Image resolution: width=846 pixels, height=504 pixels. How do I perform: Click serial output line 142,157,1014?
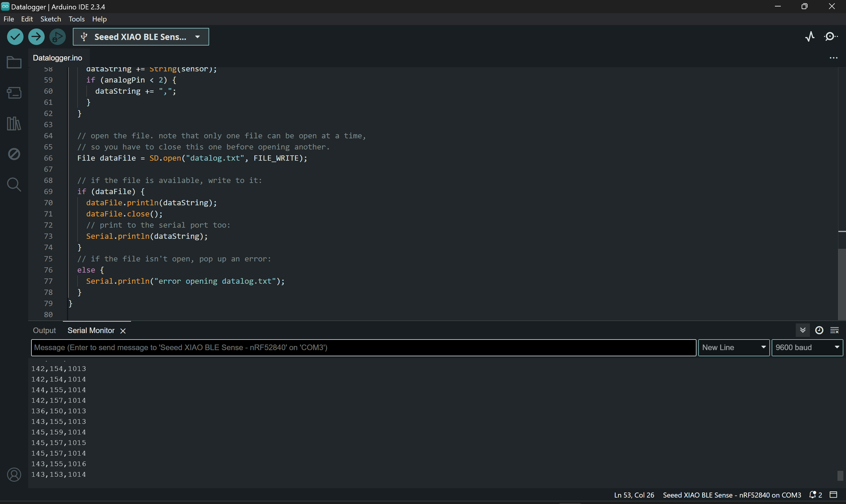[58, 400]
